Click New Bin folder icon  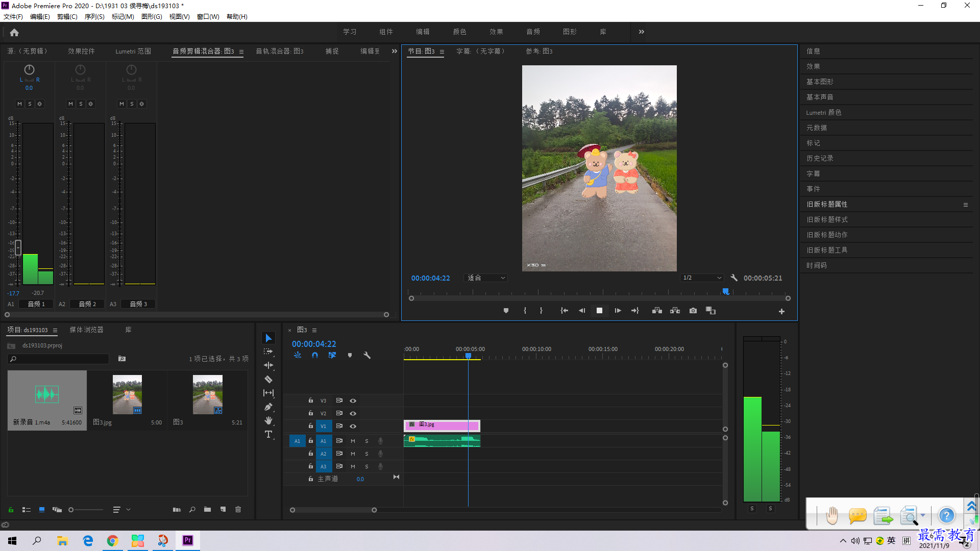207,510
